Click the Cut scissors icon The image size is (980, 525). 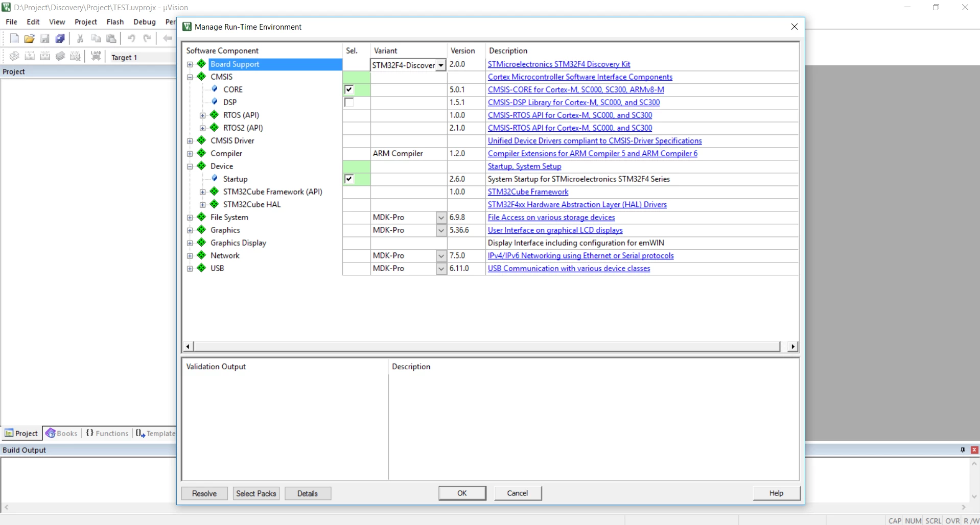(80, 38)
